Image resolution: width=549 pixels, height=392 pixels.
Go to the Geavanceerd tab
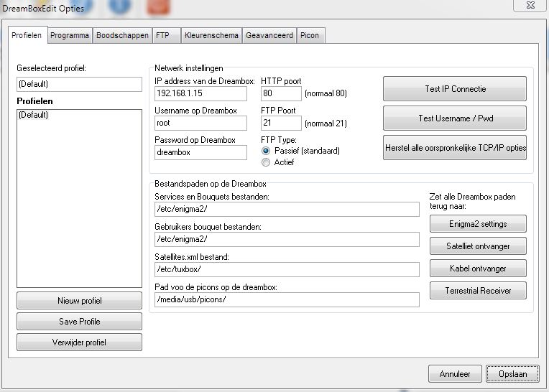pyautogui.click(x=269, y=36)
